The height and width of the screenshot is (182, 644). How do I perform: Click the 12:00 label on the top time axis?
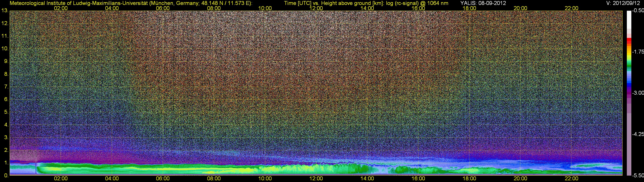tap(316, 8)
